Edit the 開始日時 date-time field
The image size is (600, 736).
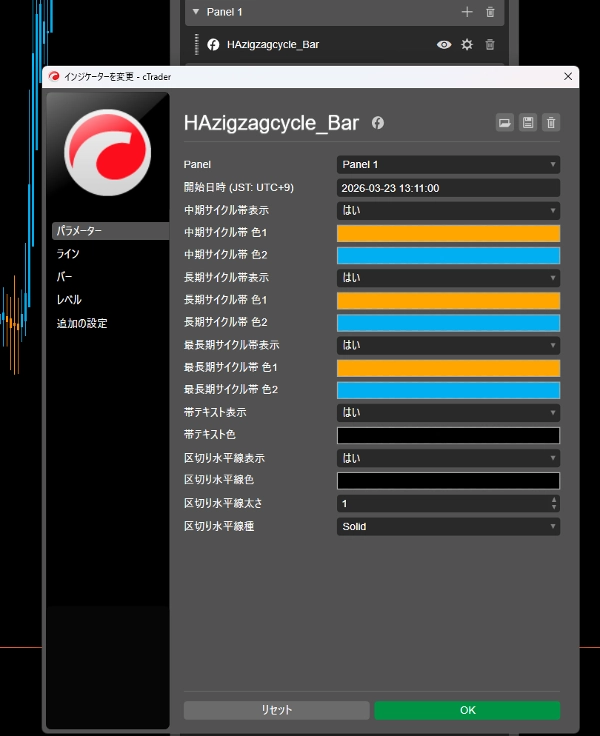point(448,188)
